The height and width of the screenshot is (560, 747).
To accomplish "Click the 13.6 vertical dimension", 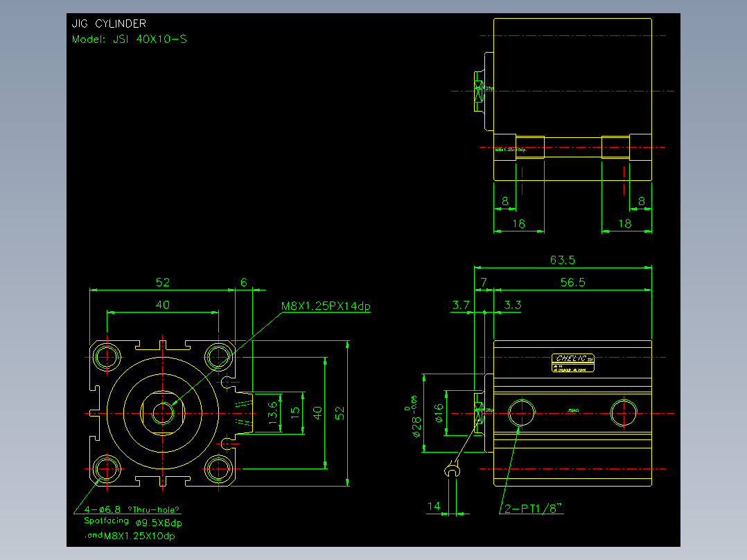I will click(272, 413).
